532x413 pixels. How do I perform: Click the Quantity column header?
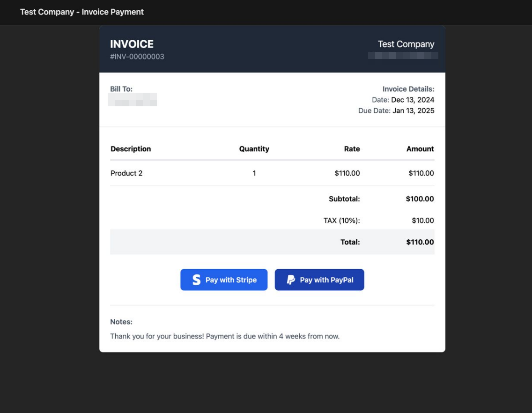point(254,148)
